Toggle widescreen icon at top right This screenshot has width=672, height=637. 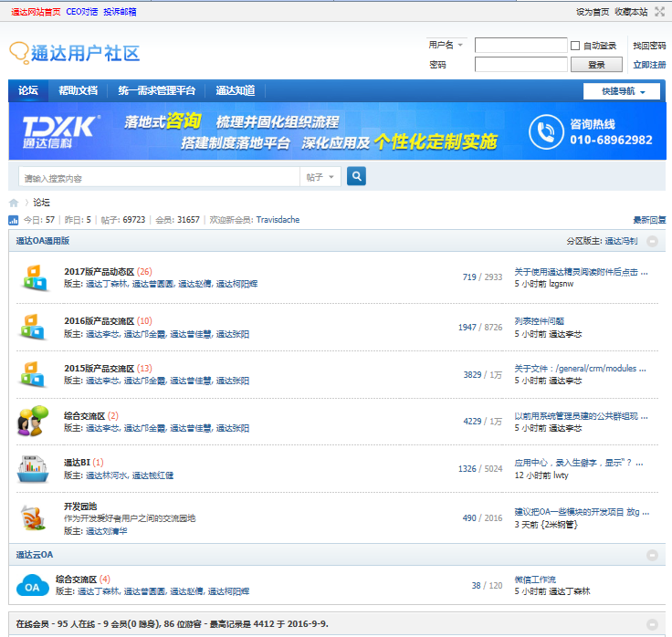(x=659, y=12)
